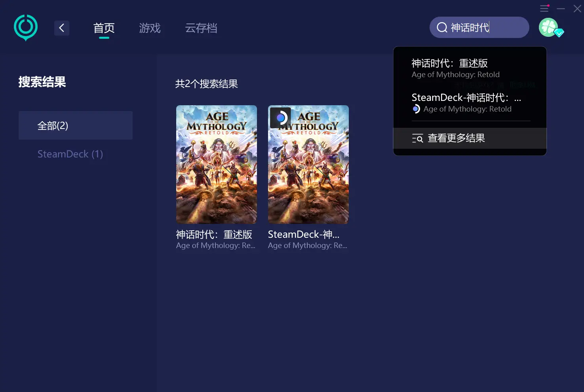The image size is (584, 392).
Task: Select suggestion 神话时代：重述版
Action: [470, 68]
